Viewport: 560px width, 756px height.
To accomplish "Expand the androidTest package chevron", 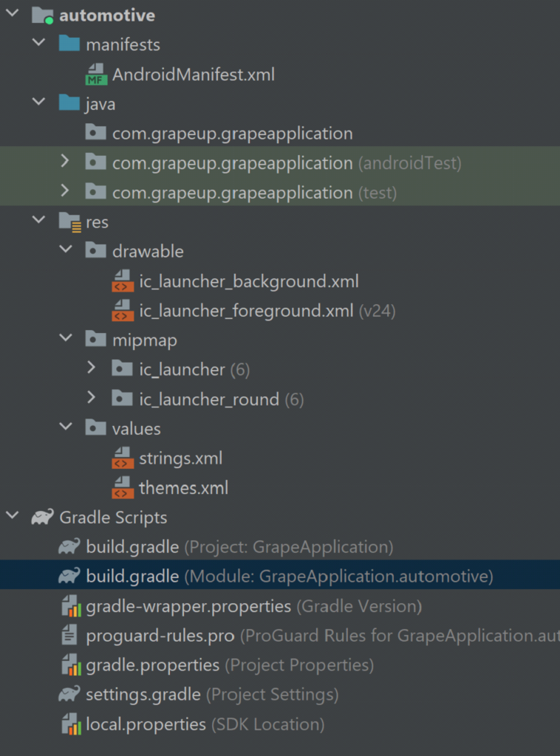I will [x=65, y=161].
